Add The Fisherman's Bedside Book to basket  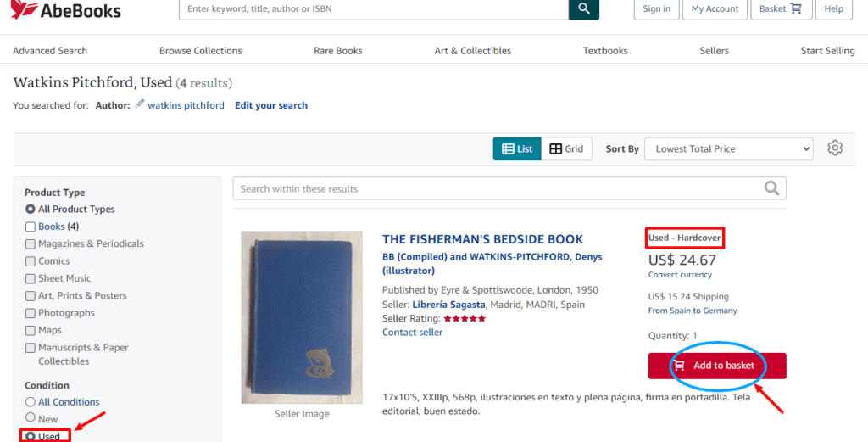pos(717,366)
